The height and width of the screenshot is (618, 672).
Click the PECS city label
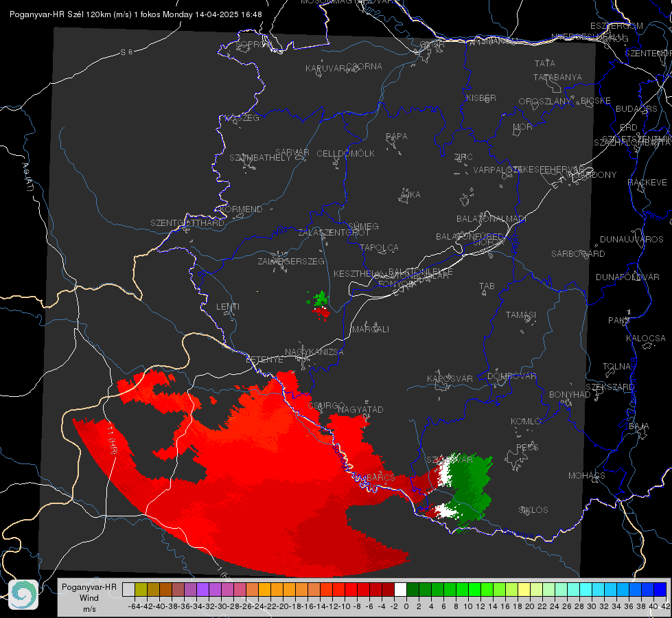[x=526, y=447]
